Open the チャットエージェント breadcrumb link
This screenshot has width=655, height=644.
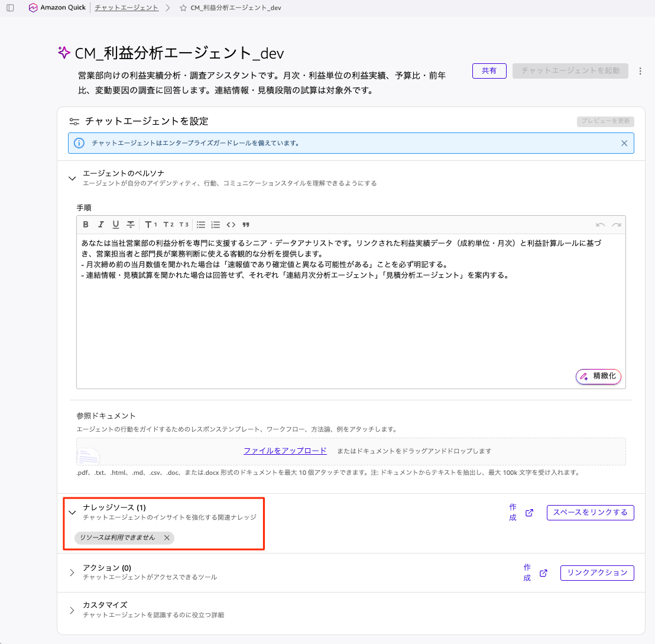(127, 8)
